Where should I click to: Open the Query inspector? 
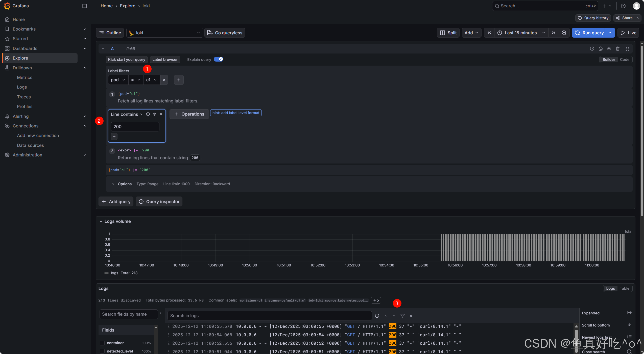(x=159, y=202)
